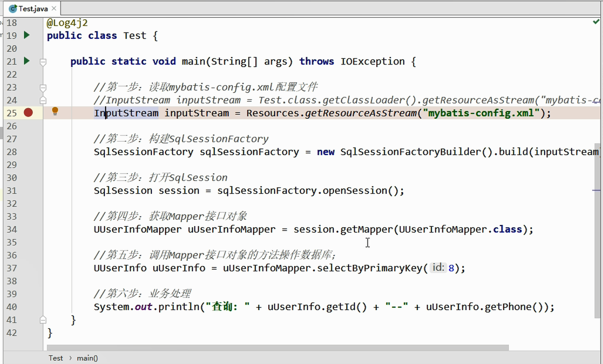This screenshot has height=364, width=603.
Task: Click the fold end marker at line 41
Action: pyautogui.click(x=43, y=320)
